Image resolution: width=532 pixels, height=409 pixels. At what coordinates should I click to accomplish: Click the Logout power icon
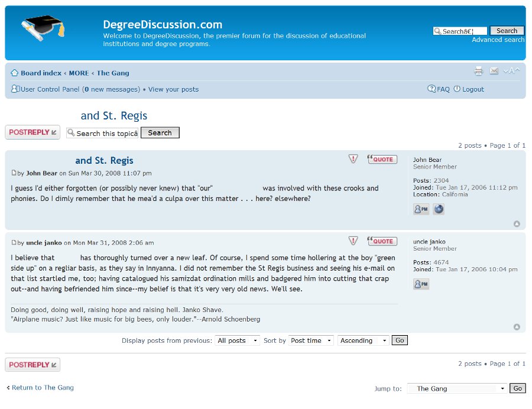(457, 89)
